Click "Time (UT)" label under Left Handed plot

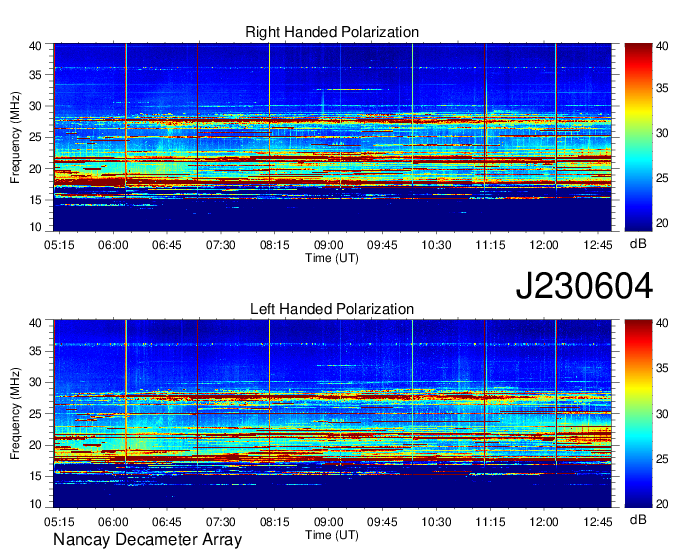click(x=332, y=535)
